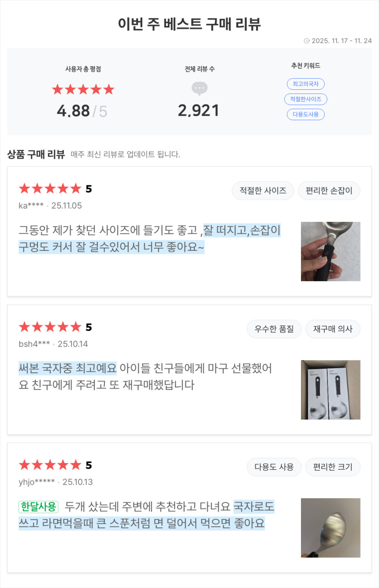Click the 편리한 크기 review tag
The width and height of the screenshot is (379, 588).
pos(333,467)
